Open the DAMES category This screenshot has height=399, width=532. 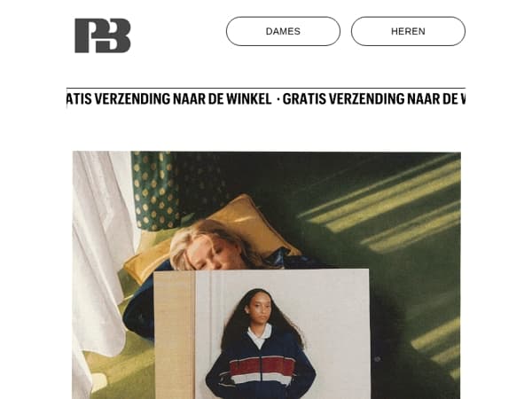[x=283, y=31]
